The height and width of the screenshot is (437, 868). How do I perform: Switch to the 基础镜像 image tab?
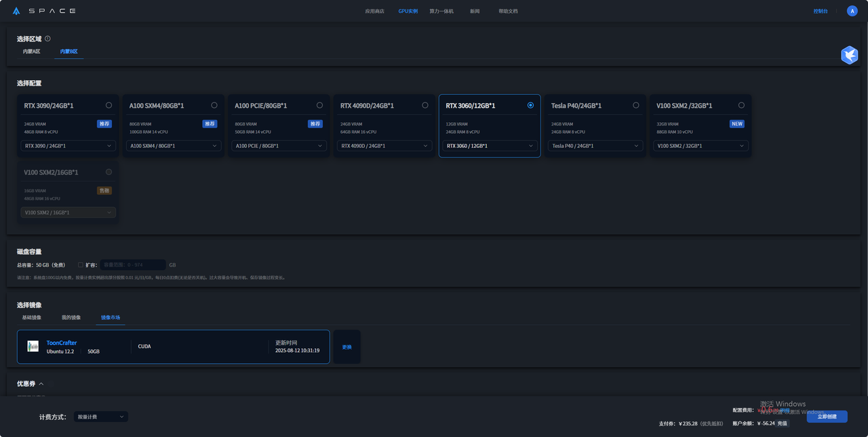[32, 318]
